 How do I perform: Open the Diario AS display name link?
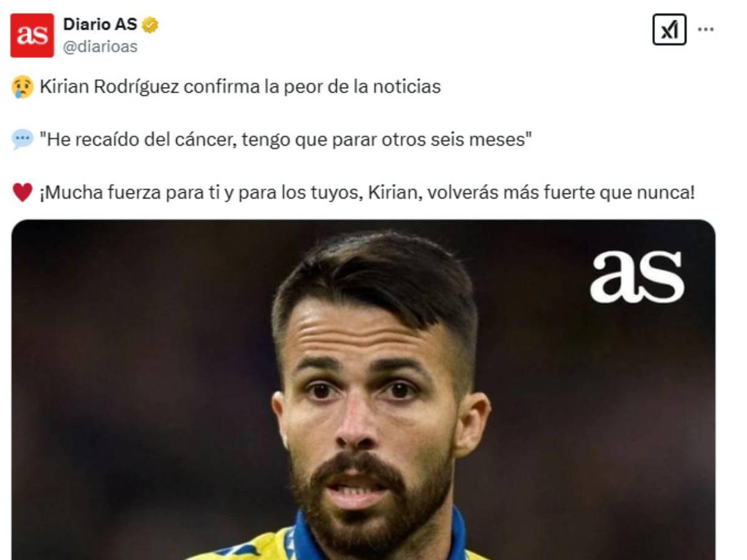coord(100,25)
